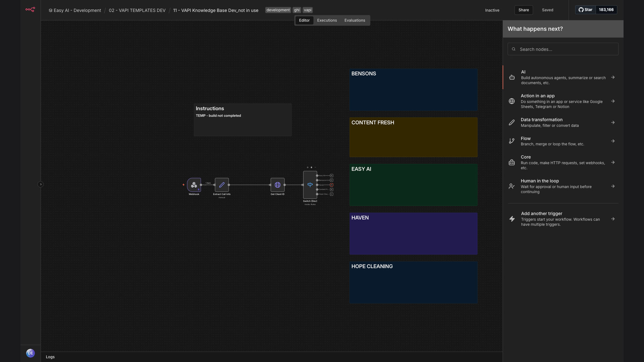Screen dimensions: 644x362
Task: Open the Extract Call Info edit node
Action: [x=222, y=185]
